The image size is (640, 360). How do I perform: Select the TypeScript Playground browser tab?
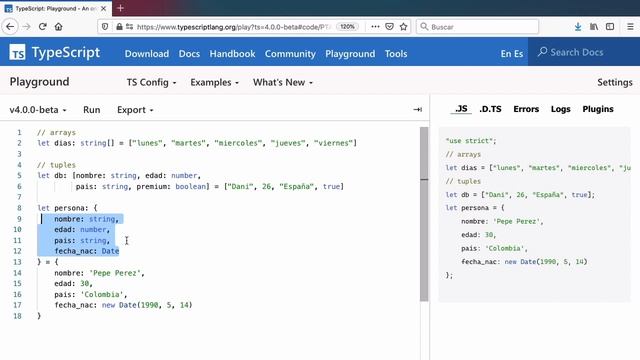click(x=56, y=8)
